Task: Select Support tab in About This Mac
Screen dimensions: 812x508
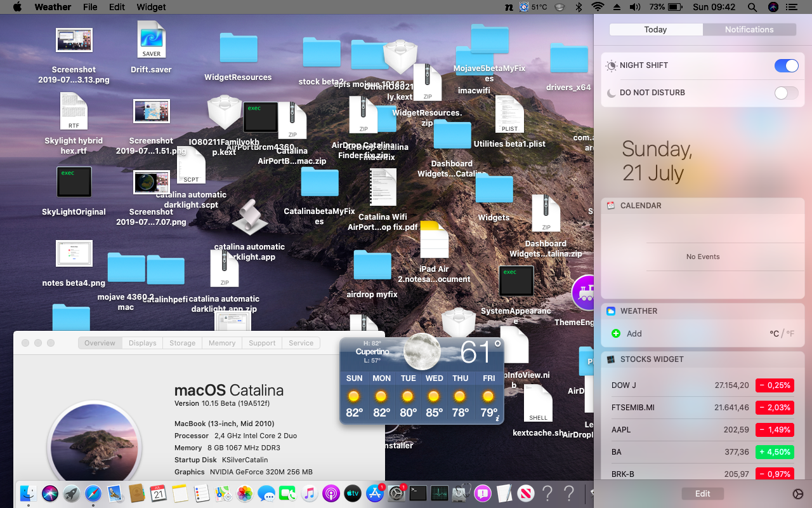Action: 262,343
